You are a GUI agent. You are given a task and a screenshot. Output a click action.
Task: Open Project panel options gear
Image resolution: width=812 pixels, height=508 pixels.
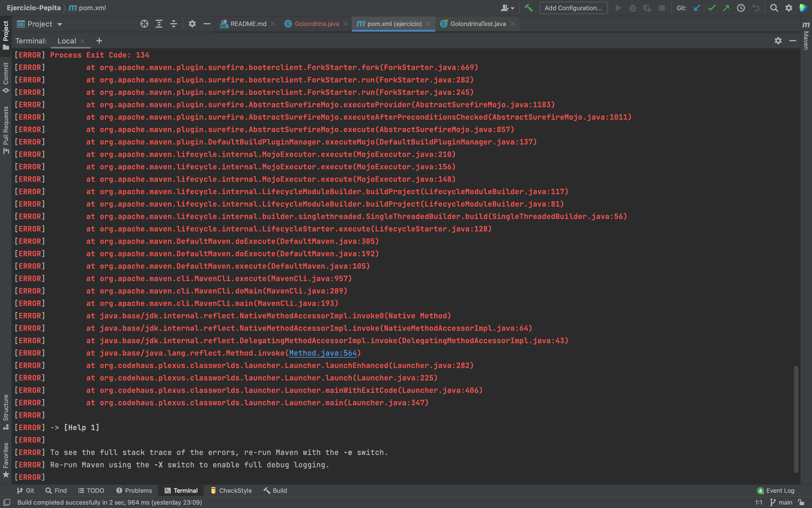click(x=192, y=24)
